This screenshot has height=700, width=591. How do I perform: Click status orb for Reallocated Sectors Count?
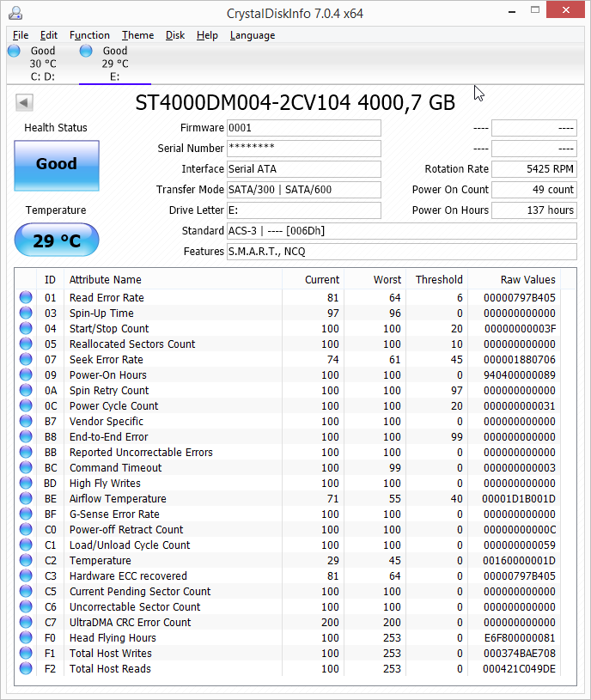(26, 344)
